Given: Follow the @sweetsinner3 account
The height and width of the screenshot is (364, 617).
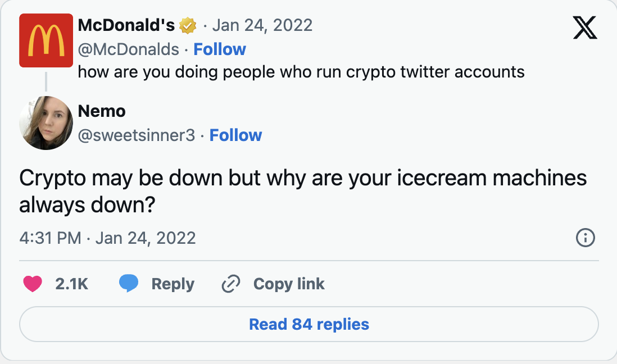Looking at the screenshot, I should 235,135.
